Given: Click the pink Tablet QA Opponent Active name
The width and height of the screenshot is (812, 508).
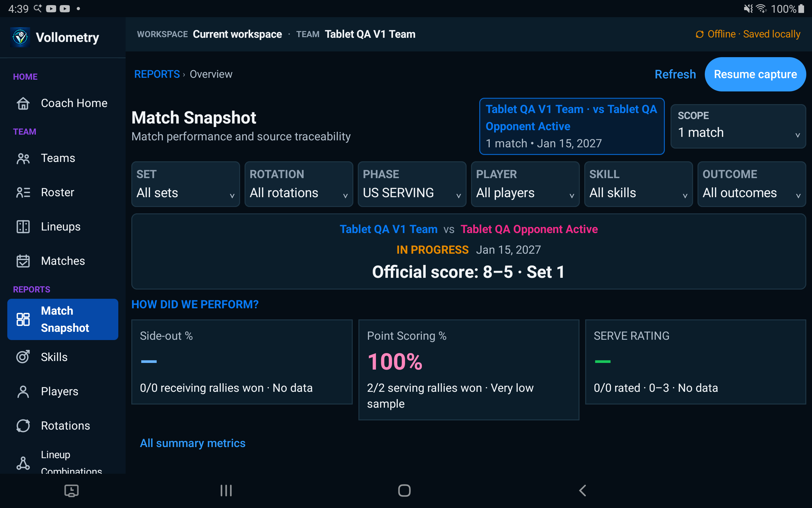Looking at the screenshot, I should (x=529, y=229).
